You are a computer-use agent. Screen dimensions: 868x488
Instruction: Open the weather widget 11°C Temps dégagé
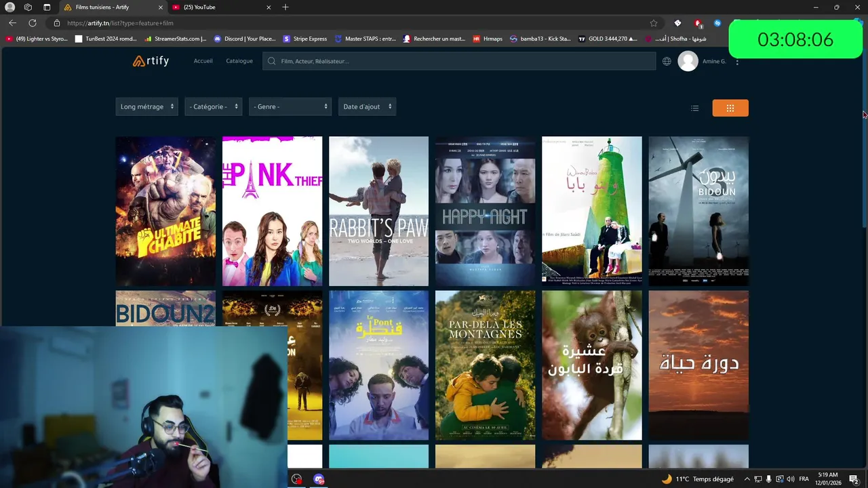tap(697, 479)
